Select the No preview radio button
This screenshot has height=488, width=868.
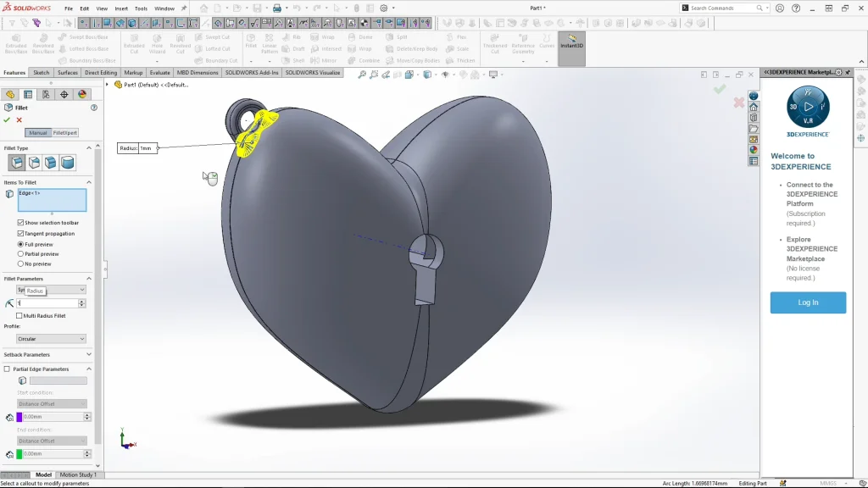(20, 263)
